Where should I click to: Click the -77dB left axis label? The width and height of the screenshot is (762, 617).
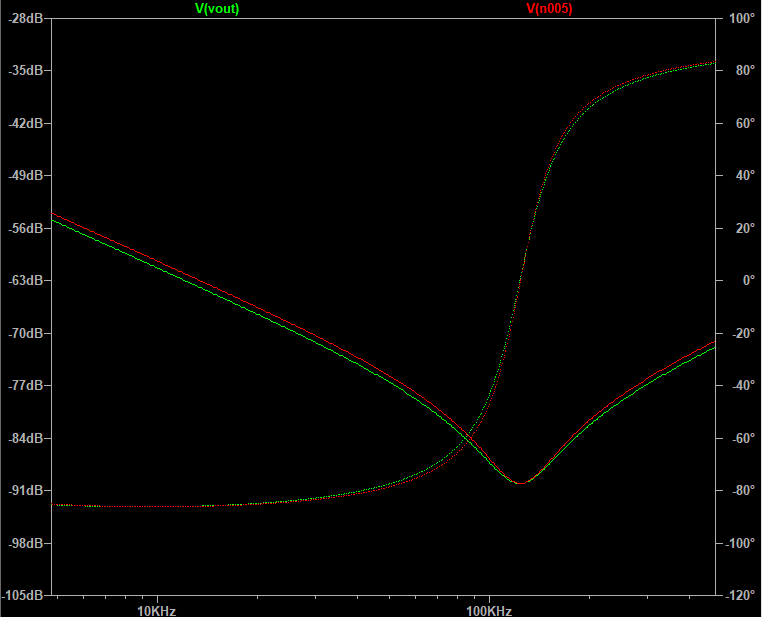coord(26,385)
